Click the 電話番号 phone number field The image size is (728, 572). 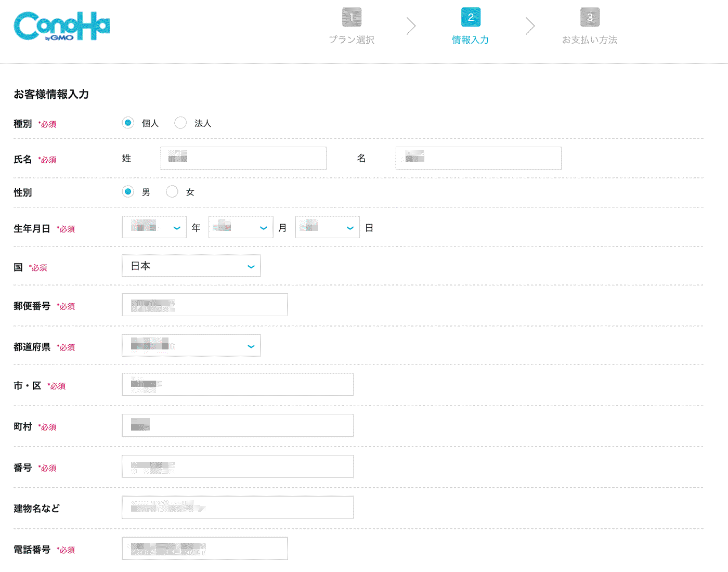click(x=205, y=549)
